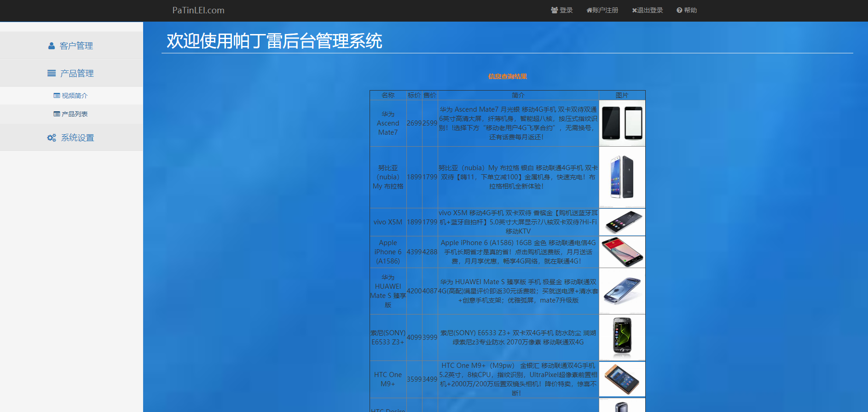This screenshot has height=412, width=868.
Task: Click the question mark help icon
Action: tap(679, 10)
